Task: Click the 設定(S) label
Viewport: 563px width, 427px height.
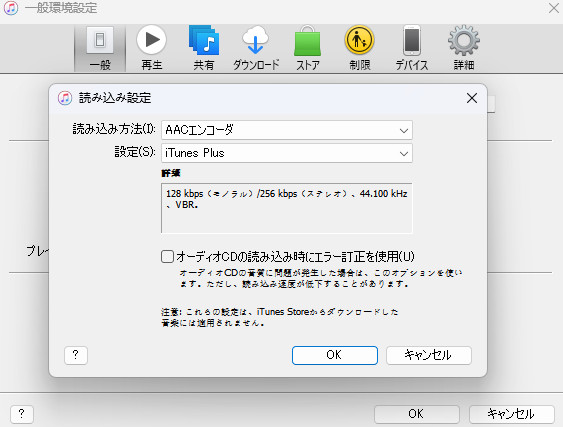Action: pos(135,152)
